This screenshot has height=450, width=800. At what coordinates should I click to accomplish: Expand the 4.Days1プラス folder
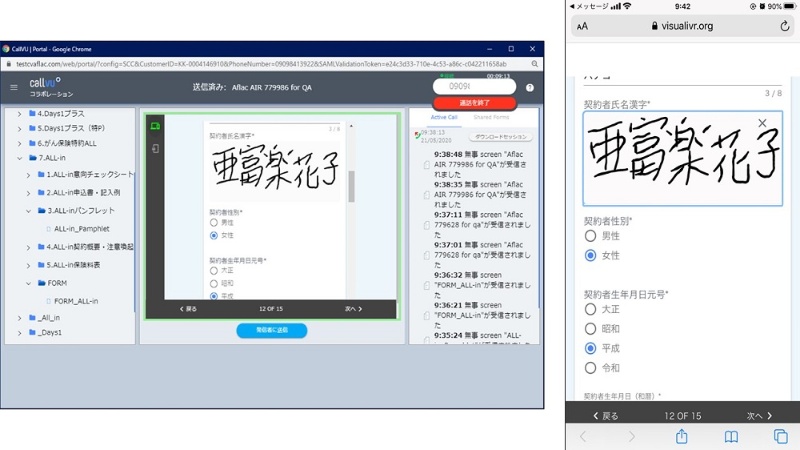[19, 113]
